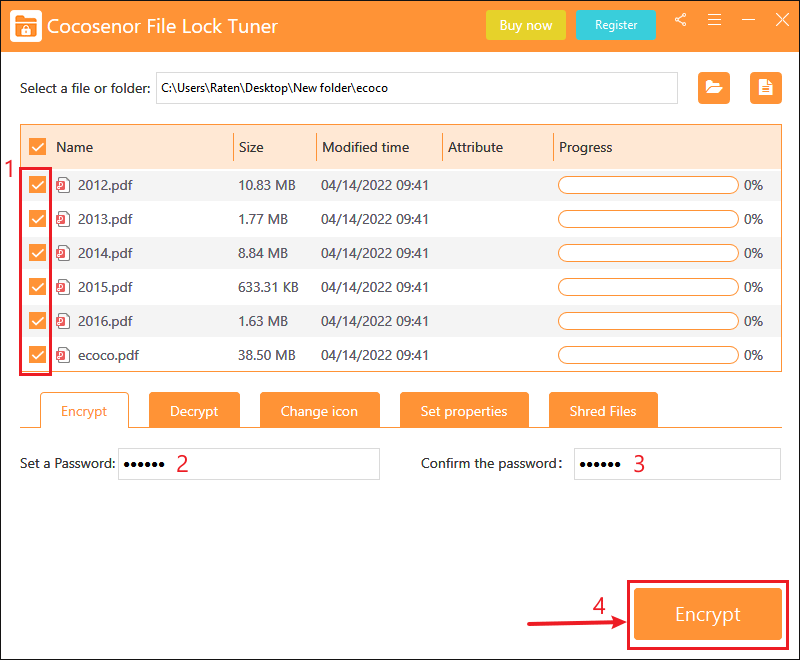The image size is (800, 660).
Task: Click the 2016.pdf progress bar
Action: [648, 321]
